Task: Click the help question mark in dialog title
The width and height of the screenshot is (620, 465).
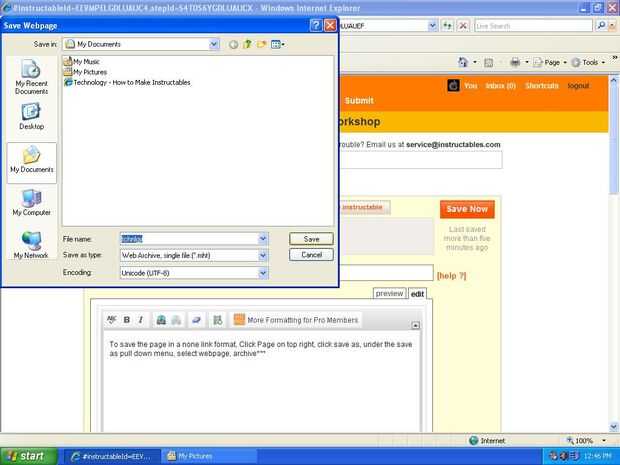Action: coord(316,26)
